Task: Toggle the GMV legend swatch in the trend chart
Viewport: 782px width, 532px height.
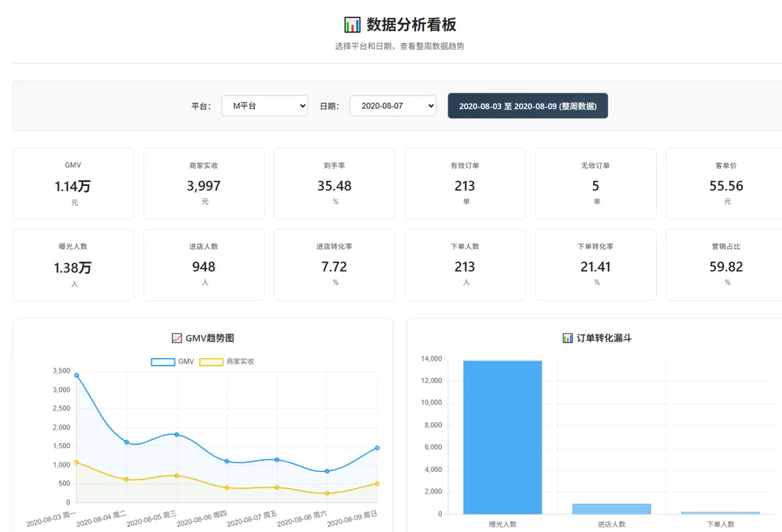Action: [163, 362]
